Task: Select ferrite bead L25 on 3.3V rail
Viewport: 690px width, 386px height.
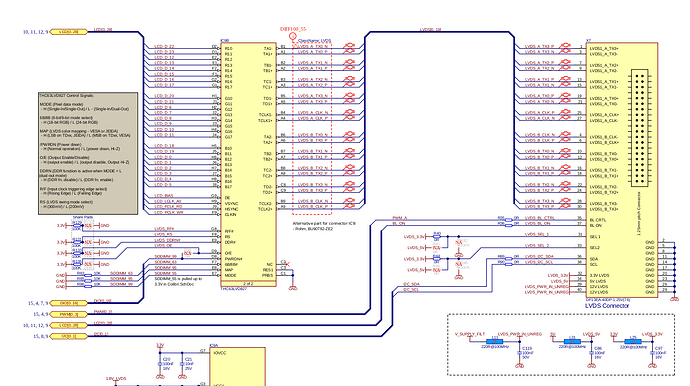Action: point(633,342)
